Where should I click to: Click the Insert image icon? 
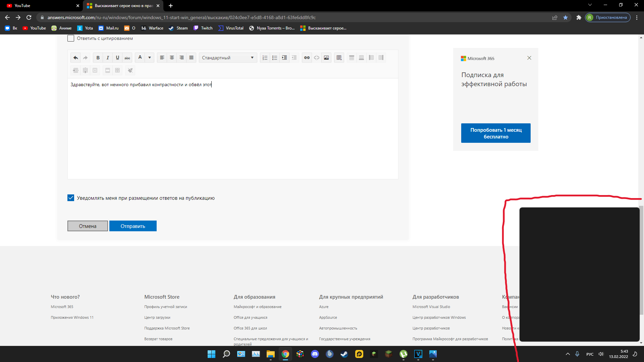click(326, 58)
